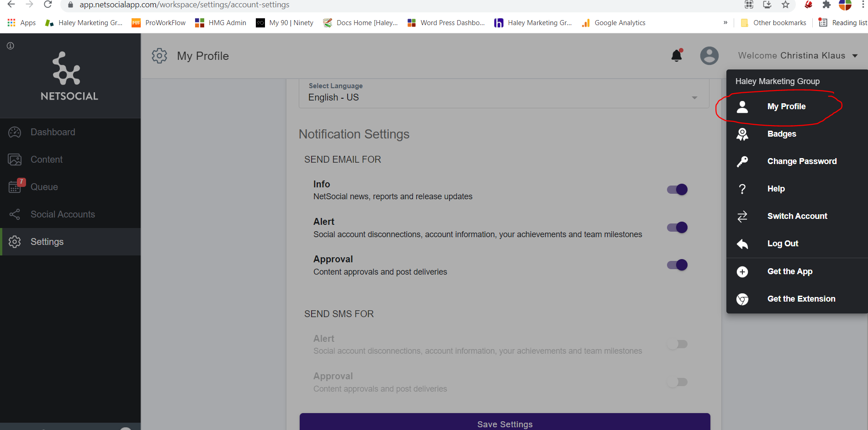Click the plus icon for Get the App
This screenshot has height=430, width=868.
coord(742,272)
